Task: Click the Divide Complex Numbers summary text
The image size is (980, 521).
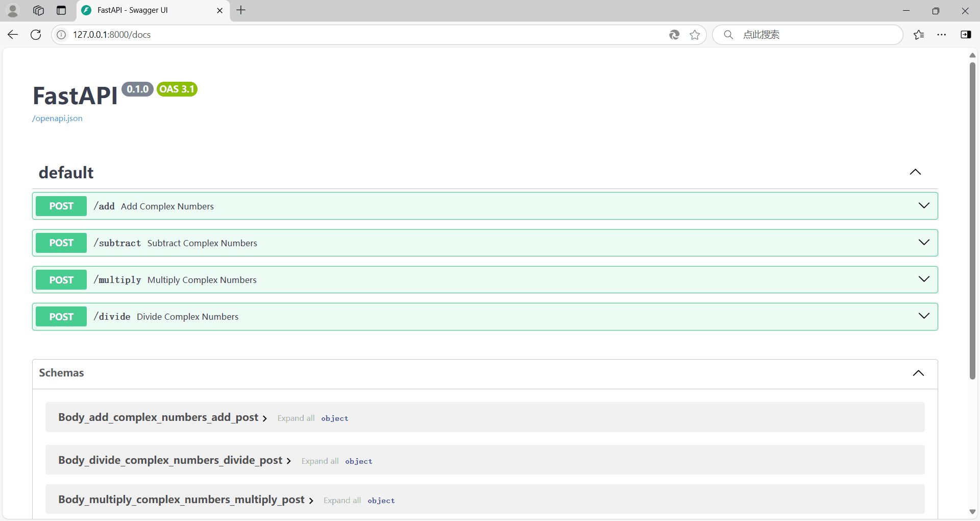Action: click(x=187, y=317)
